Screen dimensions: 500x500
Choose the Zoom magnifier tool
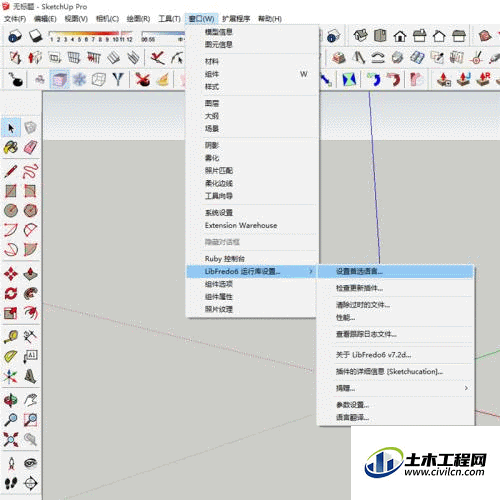point(11,420)
